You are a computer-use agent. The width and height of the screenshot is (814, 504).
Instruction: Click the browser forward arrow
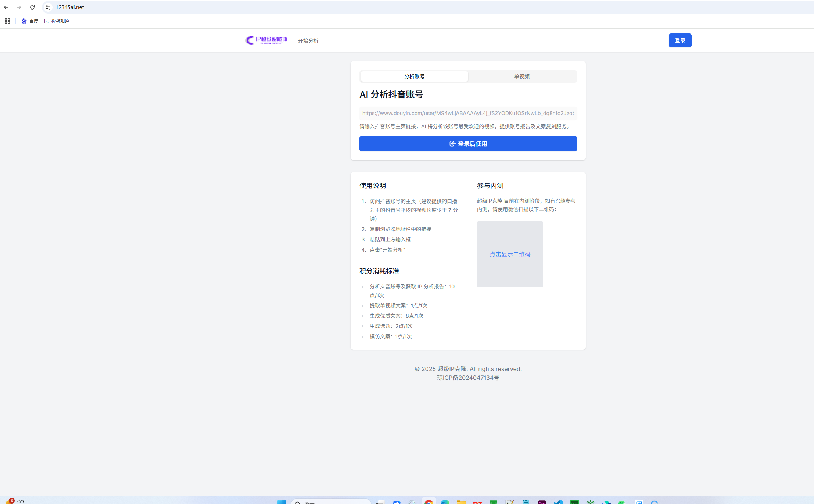19,7
